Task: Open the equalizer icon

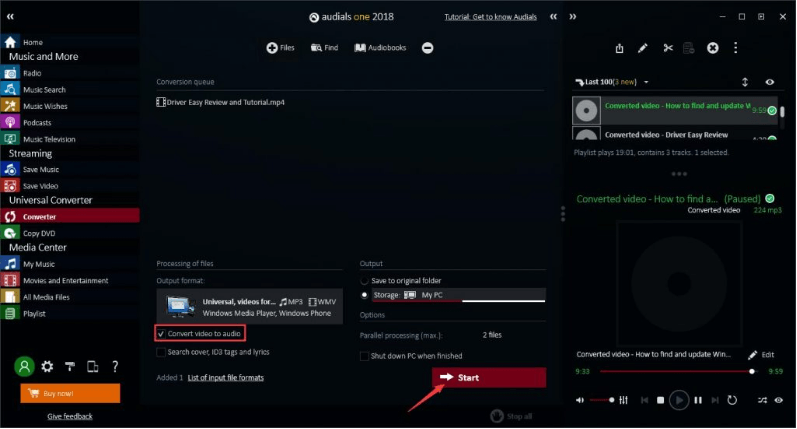Action: pyautogui.click(x=624, y=401)
